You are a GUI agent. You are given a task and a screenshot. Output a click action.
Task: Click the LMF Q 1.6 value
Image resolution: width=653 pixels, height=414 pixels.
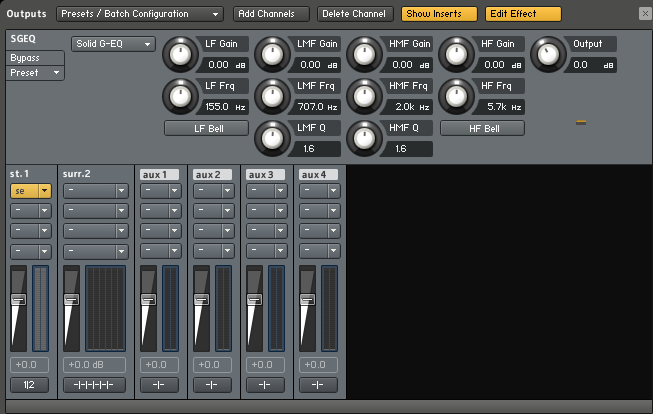(317, 149)
